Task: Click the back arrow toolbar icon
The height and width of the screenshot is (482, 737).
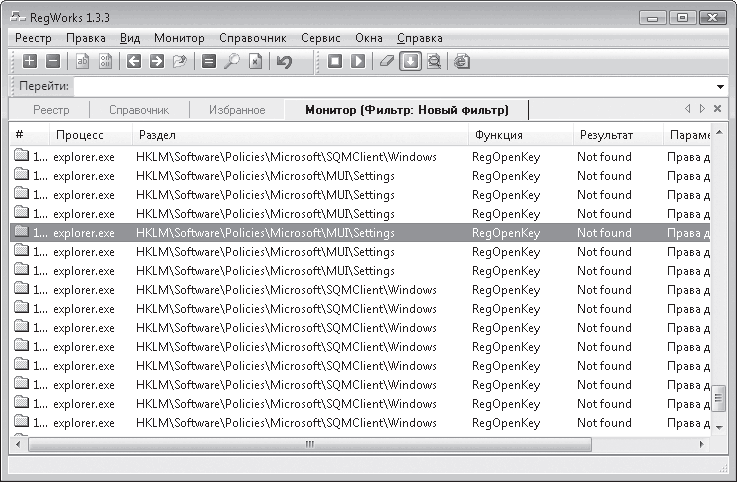Action: (x=134, y=62)
